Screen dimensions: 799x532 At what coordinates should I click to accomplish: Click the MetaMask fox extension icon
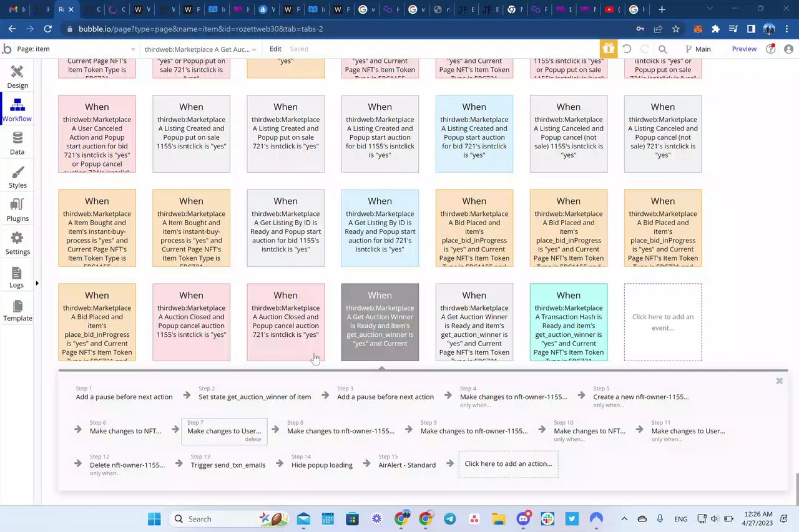click(698, 29)
